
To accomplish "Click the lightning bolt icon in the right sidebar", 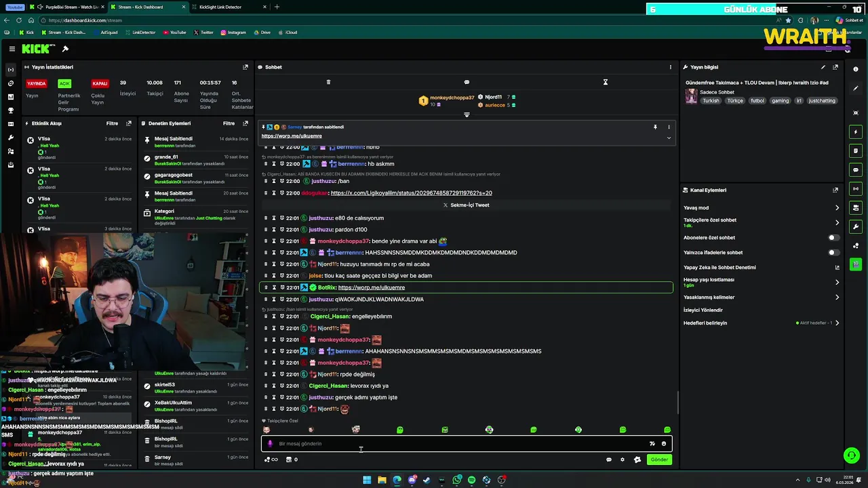I will pos(856,131).
